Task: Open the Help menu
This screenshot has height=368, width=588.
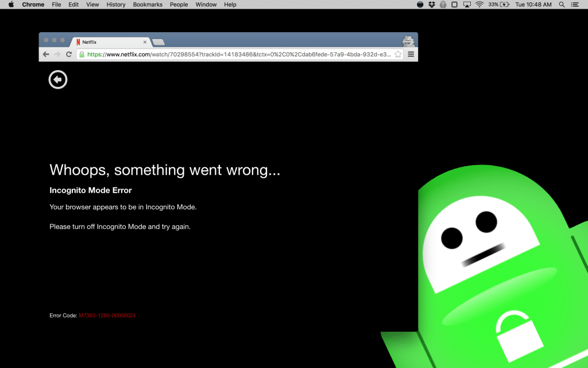Action: (x=230, y=5)
